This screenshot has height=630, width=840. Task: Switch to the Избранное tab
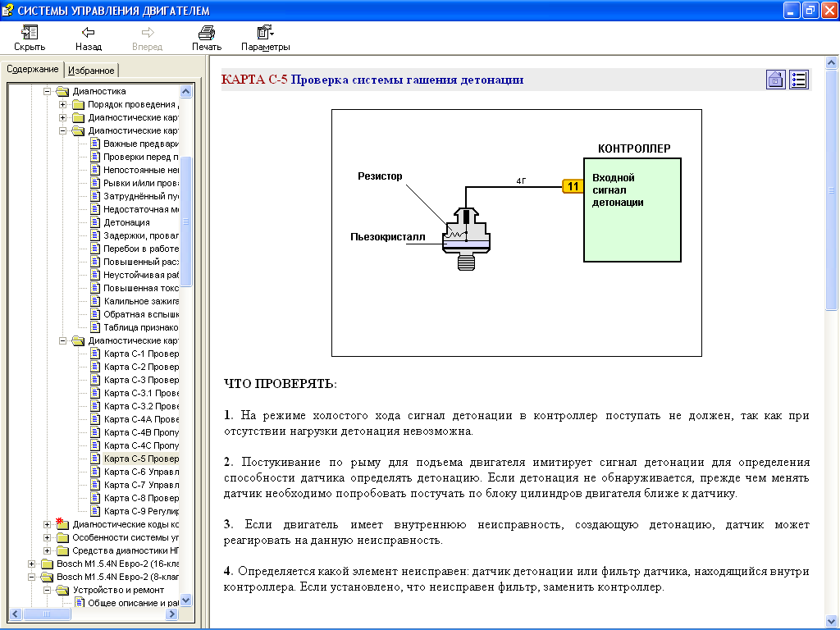click(91, 71)
